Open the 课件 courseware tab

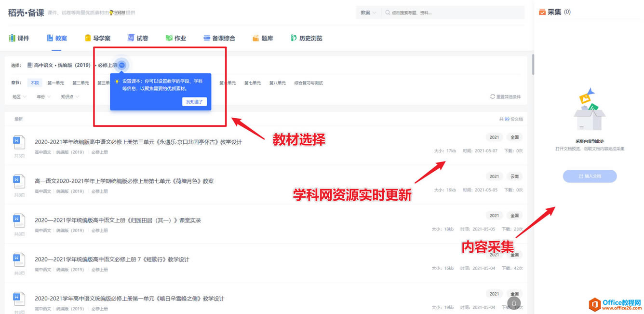coord(19,38)
